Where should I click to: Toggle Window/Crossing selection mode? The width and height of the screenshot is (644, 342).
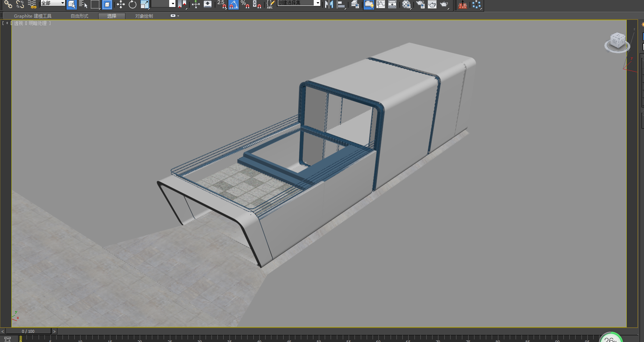coord(107,4)
